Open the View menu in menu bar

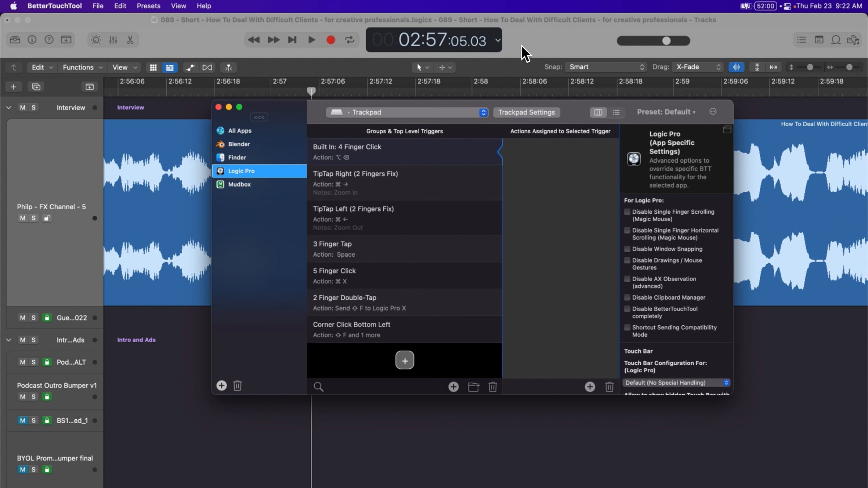178,6
